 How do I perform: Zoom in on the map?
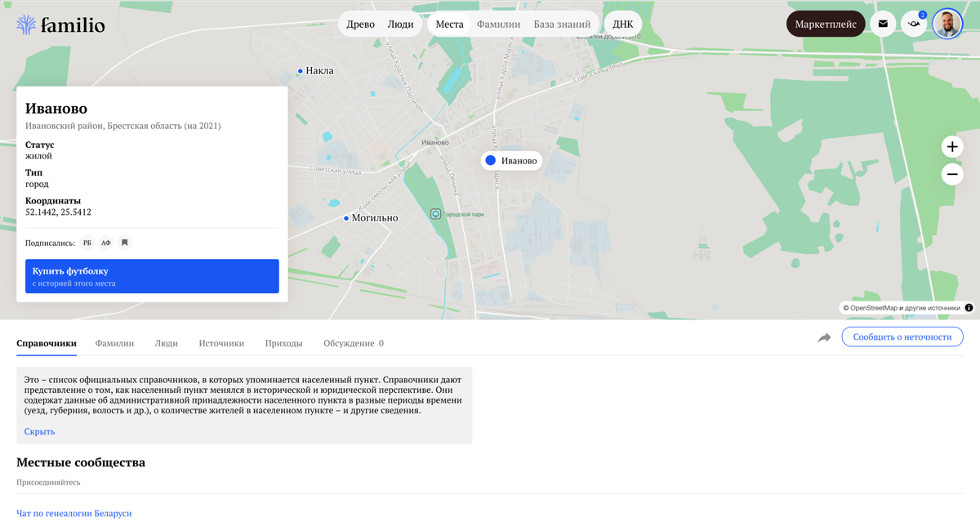pos(951,146)
